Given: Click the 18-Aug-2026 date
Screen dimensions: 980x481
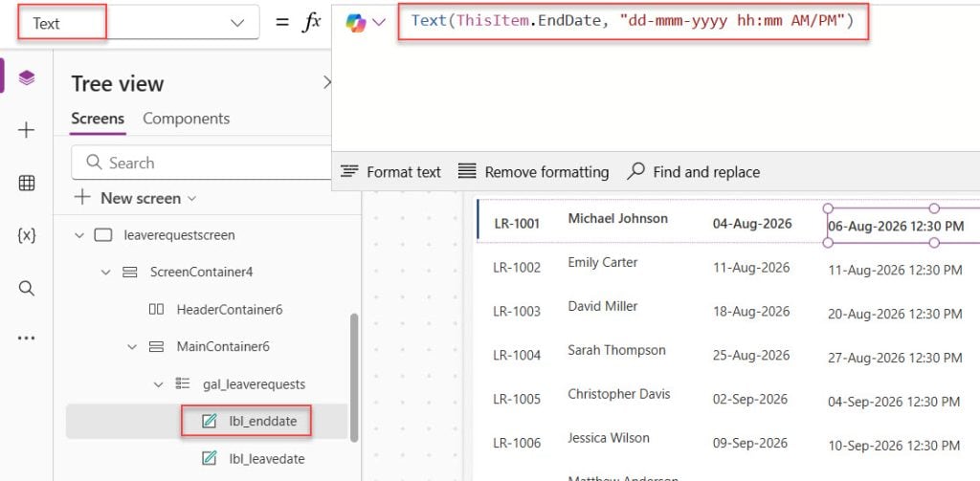Looking at the screenshot, I should click(x=751, y=311).
